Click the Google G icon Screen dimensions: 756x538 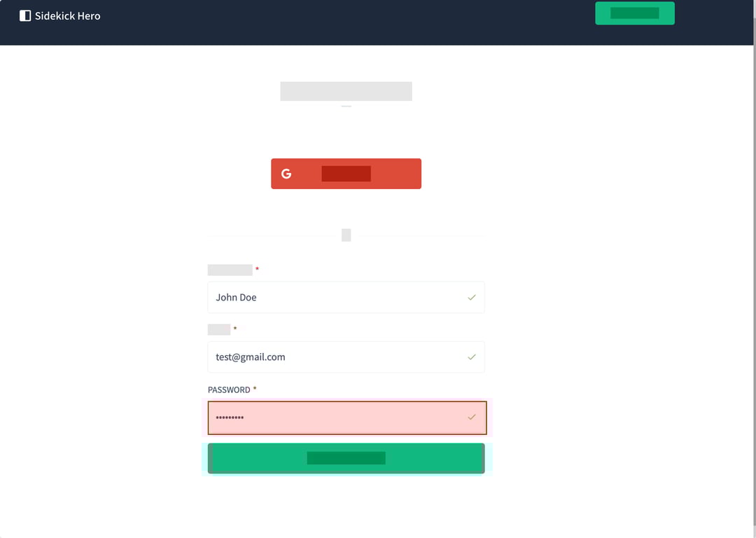coord(286,174)
